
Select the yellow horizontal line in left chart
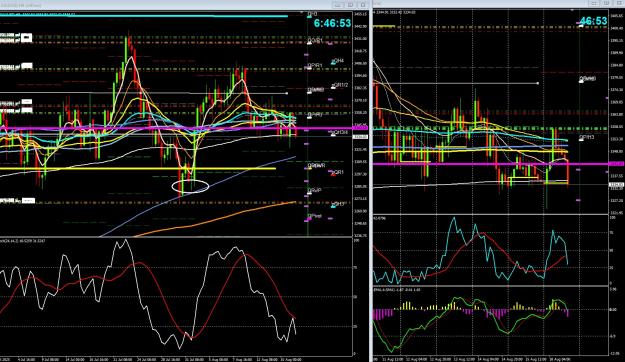coord(138,169)
